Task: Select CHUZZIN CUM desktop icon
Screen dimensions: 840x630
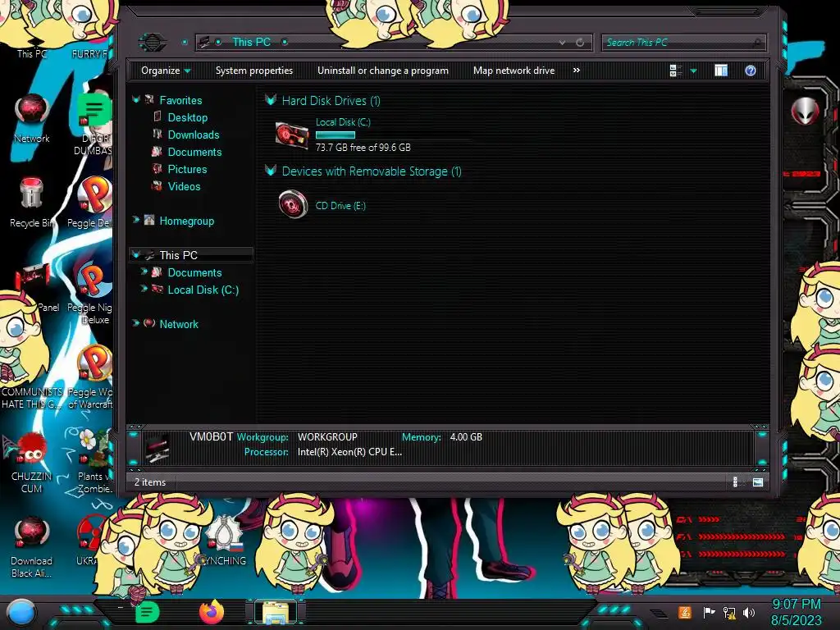Action: [x=32, y=463]
